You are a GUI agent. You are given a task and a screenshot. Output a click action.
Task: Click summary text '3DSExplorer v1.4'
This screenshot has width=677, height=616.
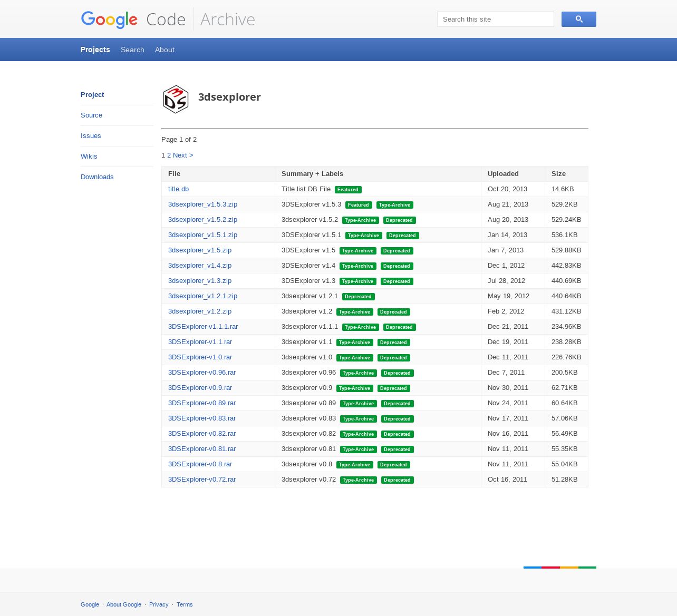coord(308,266)
